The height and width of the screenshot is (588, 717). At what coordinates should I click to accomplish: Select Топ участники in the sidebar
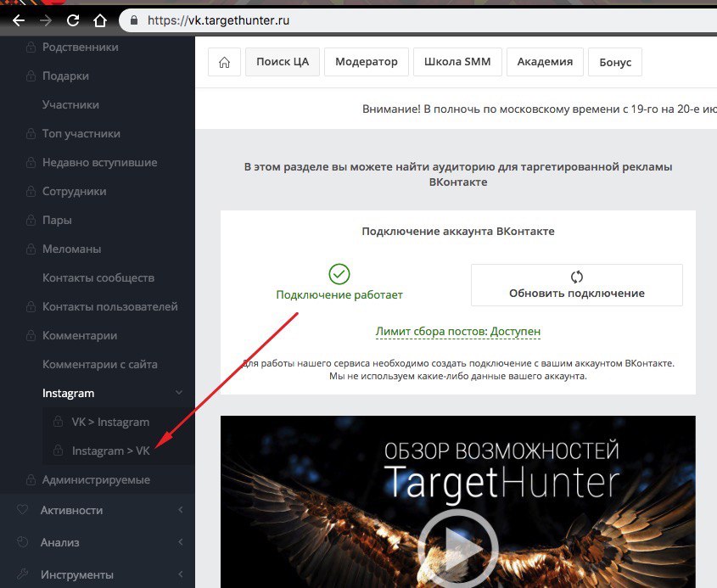coord(81,133)
